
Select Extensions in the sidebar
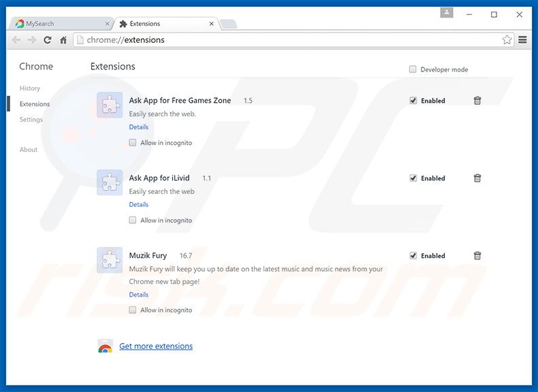35,104
